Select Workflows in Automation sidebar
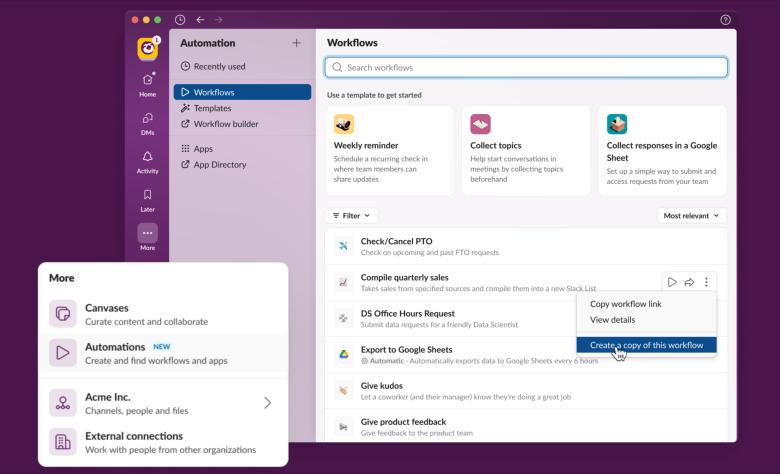The height and width of the screenshot is (474, 780). click(242, 92)
